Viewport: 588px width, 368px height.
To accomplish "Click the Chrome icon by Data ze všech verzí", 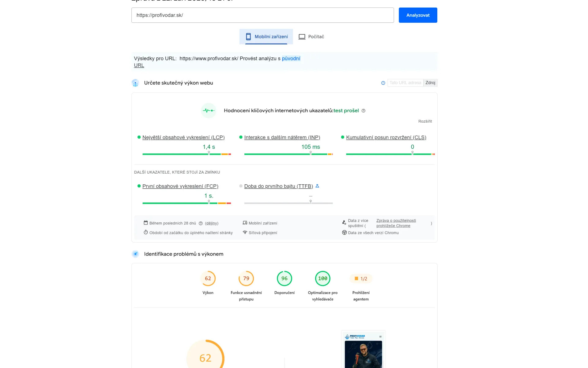I will [x=344, y=232].
